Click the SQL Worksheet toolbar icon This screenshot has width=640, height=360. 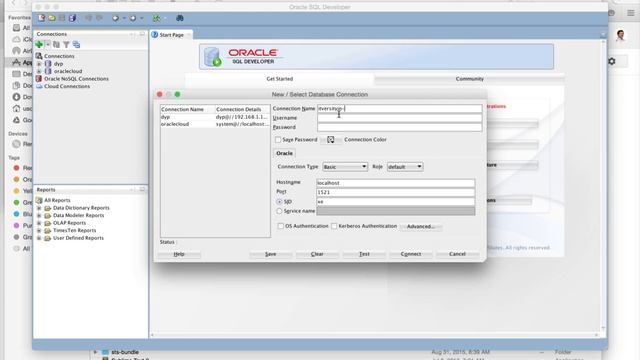click(x=156, y=18)
